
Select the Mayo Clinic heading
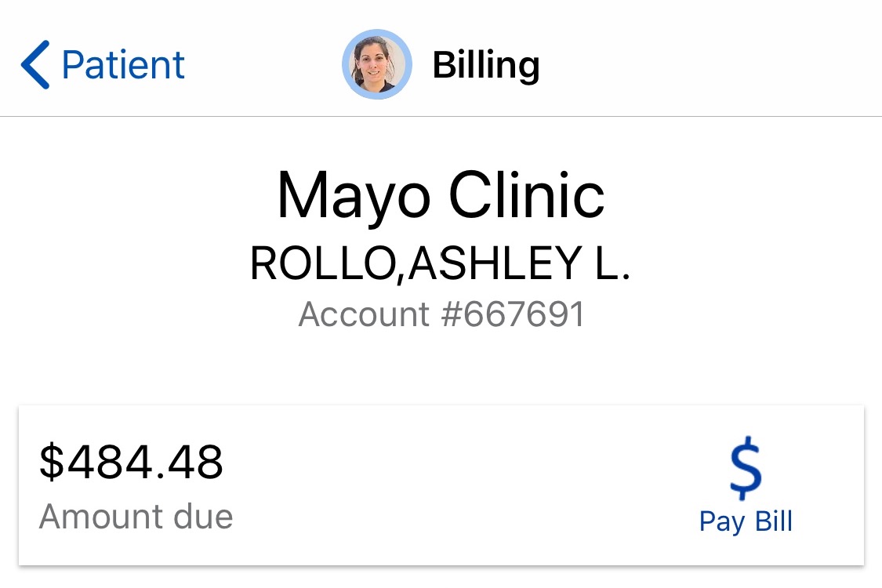click(441, 195)
